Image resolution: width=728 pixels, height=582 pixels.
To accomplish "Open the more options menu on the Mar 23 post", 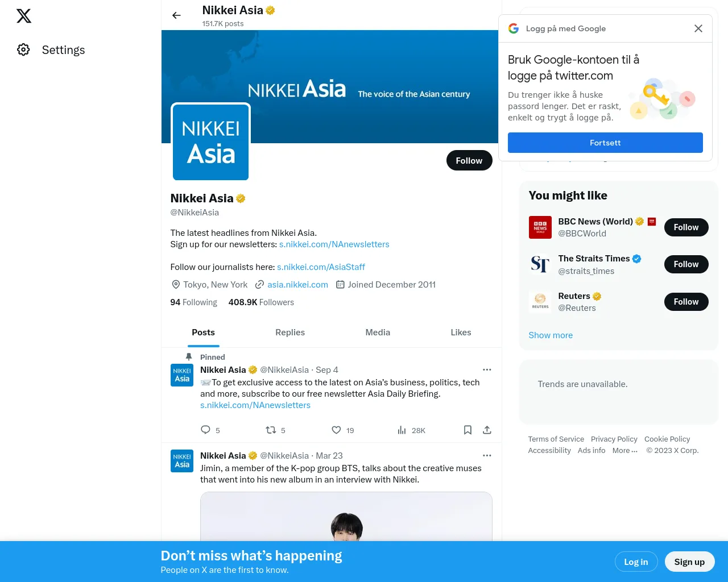I will 487,455.
